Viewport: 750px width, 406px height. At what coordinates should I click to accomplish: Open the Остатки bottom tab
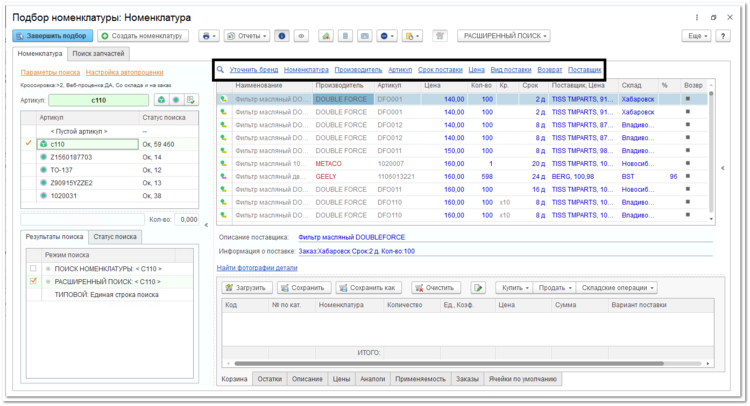click(x=269, y=379)
